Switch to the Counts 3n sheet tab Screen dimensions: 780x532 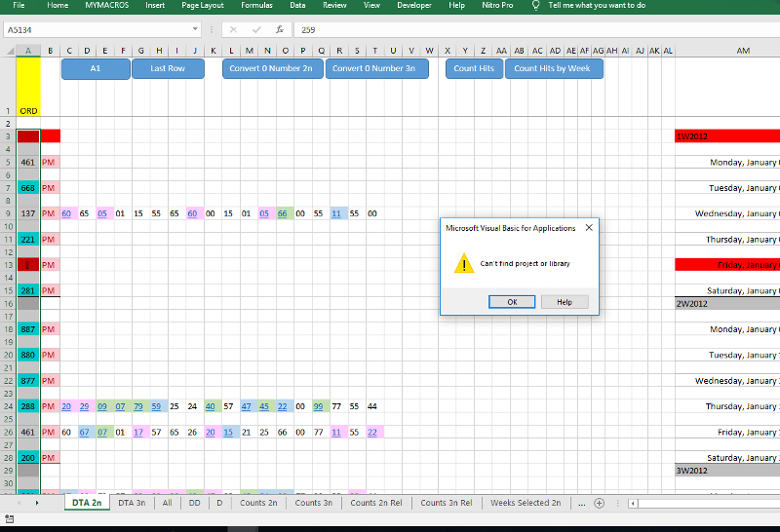(x=313, y=503)
